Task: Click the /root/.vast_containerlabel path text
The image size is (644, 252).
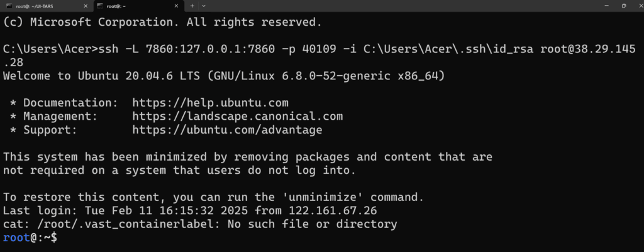Action: coord(125,225)
